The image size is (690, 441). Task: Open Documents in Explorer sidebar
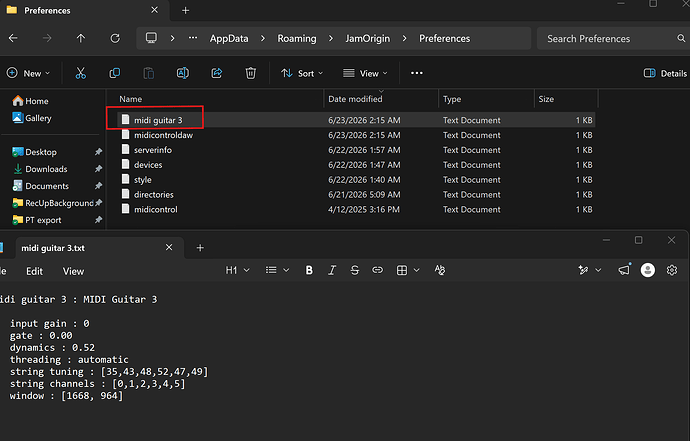40,186
